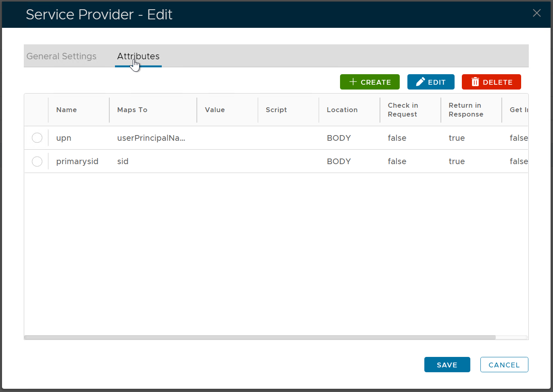Click the Maps To column header
This screenshot has height=392, width=553.
coord(132,110)
